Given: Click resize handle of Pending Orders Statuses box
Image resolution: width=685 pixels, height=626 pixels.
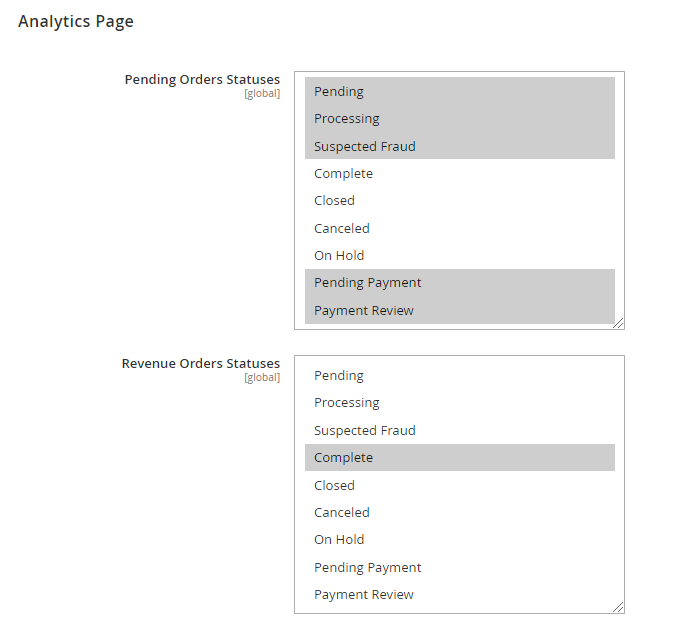Looking at the screenshot, I should pos(619,323).
